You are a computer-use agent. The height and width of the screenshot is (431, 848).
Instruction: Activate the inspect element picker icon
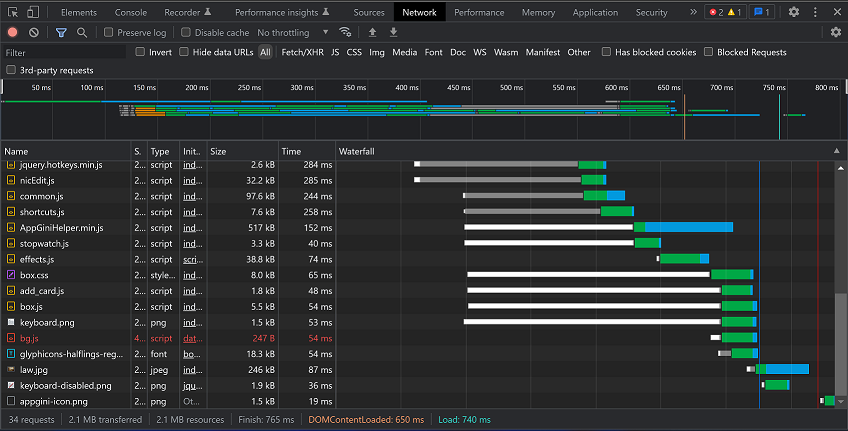click(x=13, y=12)
